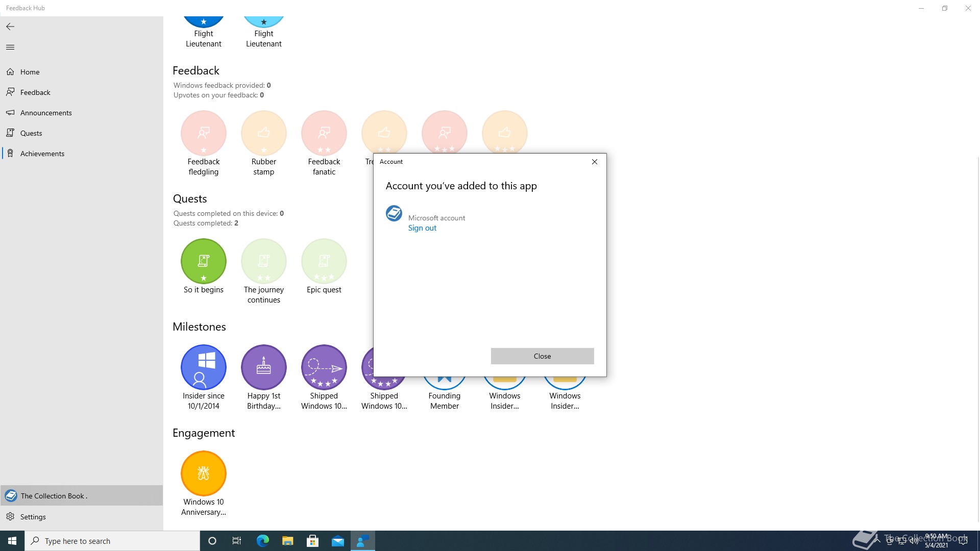The width and height of the screenshot is (980, 551).
Task: Select the first Flight Lieutenant badge
Action: point(204,22)
